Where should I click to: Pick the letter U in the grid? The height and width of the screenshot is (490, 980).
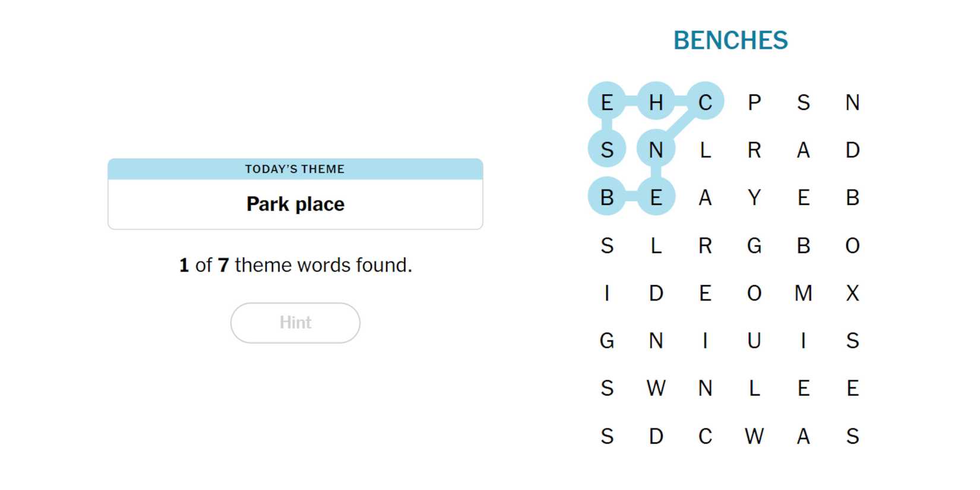point(754,340)
